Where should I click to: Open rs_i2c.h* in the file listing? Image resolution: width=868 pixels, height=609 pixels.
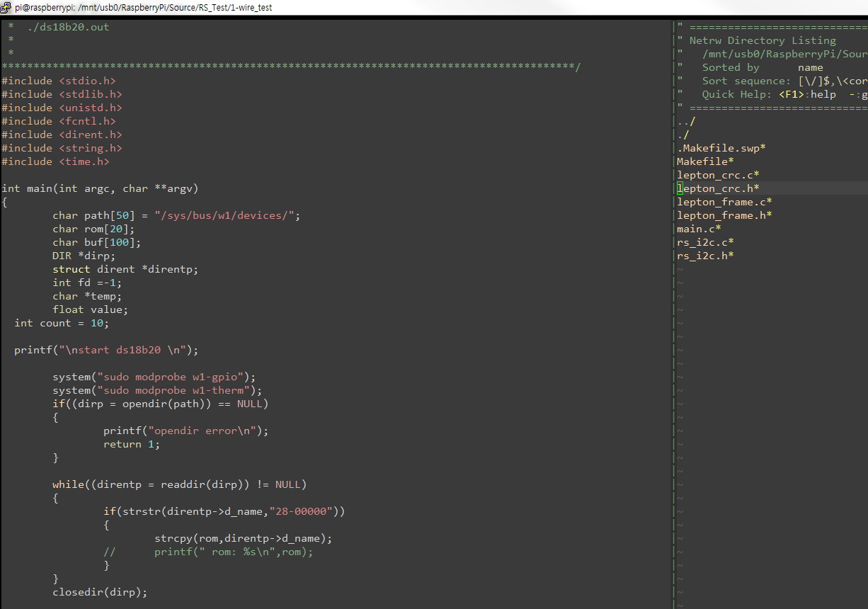click(705, 256)
